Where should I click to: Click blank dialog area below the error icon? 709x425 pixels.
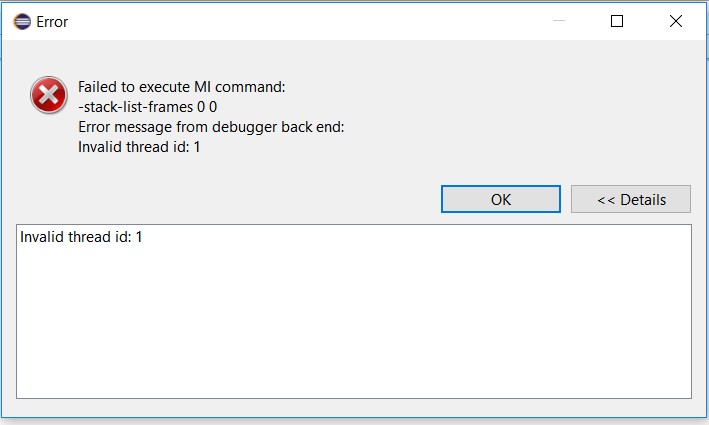[49, 170]
